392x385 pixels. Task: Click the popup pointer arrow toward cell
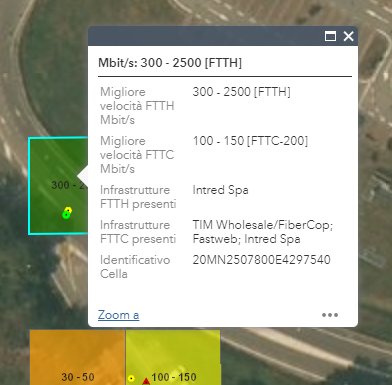(83, 177)
